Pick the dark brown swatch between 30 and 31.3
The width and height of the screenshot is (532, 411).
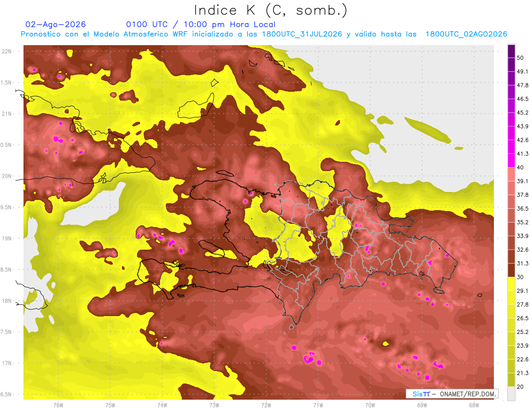click(x=511, y=270)
